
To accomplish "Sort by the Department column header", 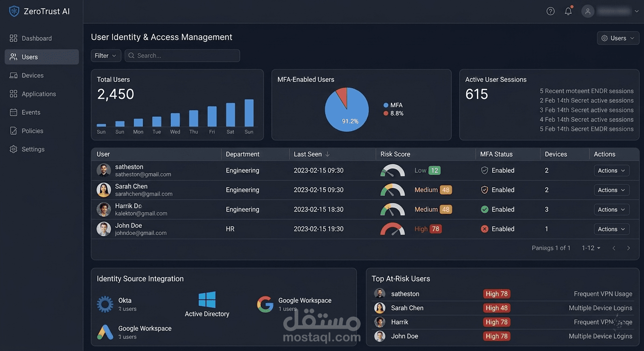I will [243, 154].
